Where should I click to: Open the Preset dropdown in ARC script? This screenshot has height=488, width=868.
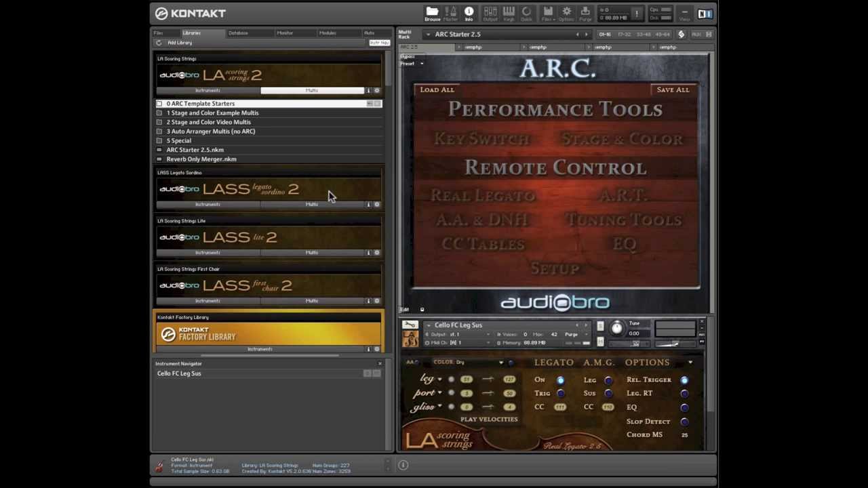point(421,64)
